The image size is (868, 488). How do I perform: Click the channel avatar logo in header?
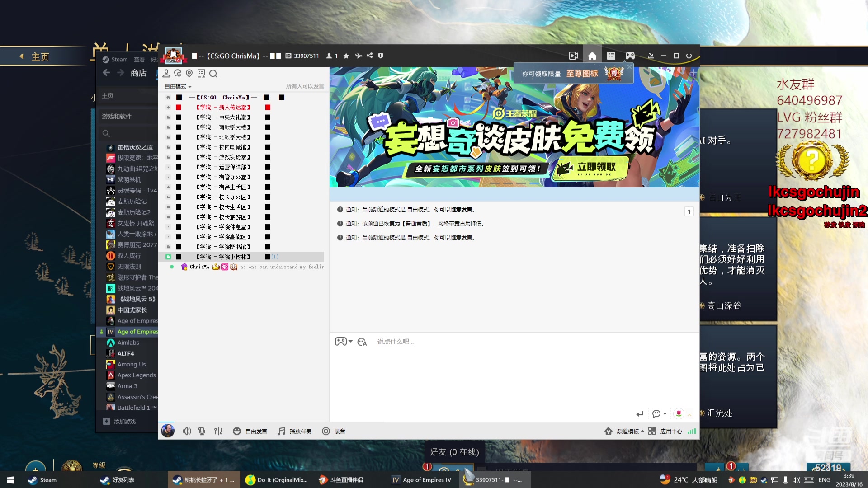tap(174, 55)
